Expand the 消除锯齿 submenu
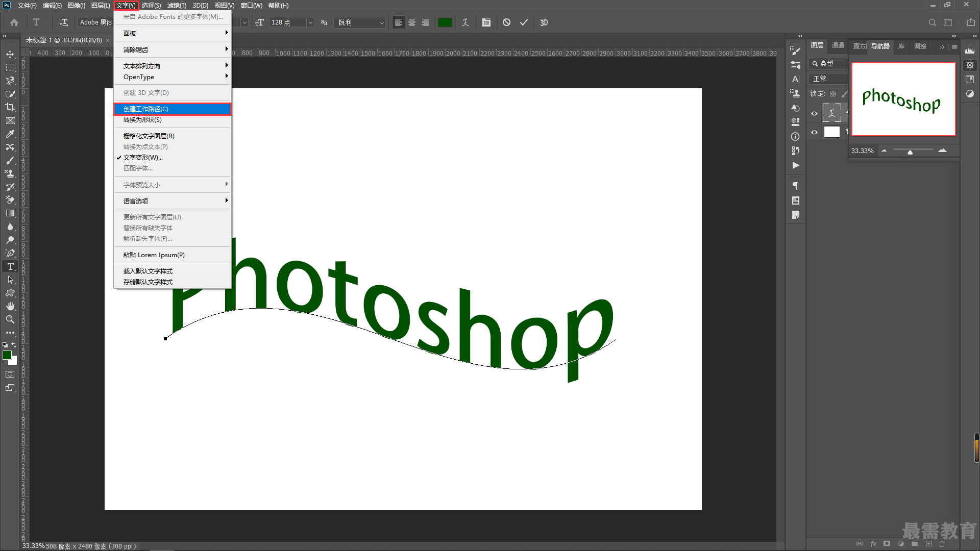Screen dimensions: 980x551 pos(173,49)
